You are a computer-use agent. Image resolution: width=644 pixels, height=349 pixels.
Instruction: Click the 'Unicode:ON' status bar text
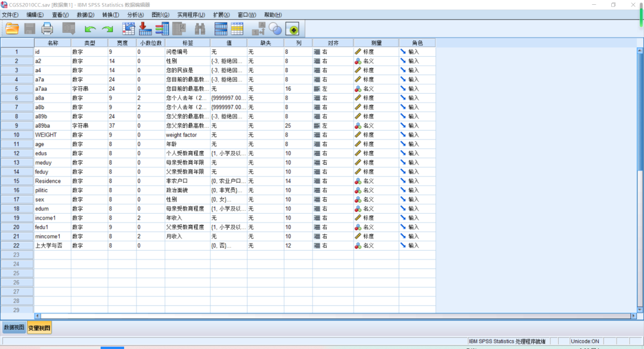tap(585, 341)
